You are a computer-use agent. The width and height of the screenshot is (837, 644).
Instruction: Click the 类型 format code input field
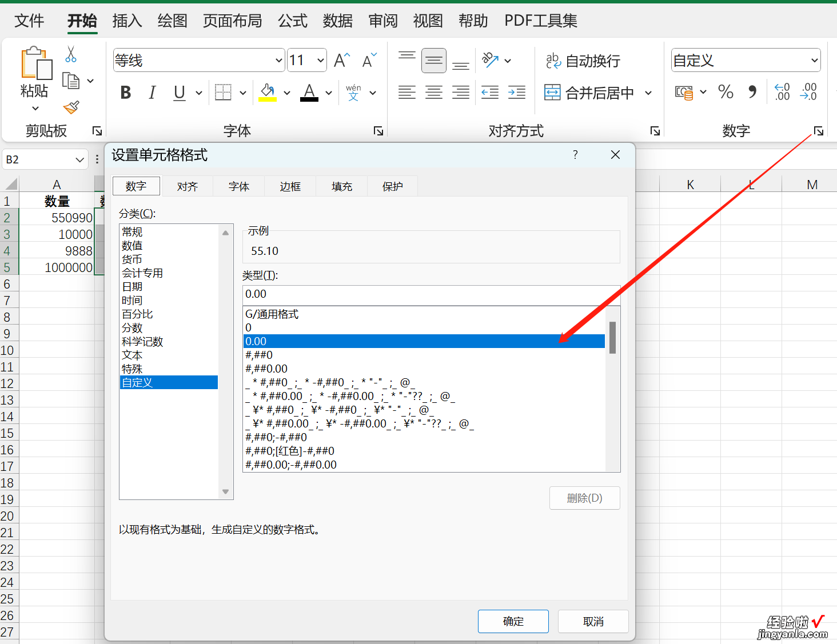(x=432, y=294)
